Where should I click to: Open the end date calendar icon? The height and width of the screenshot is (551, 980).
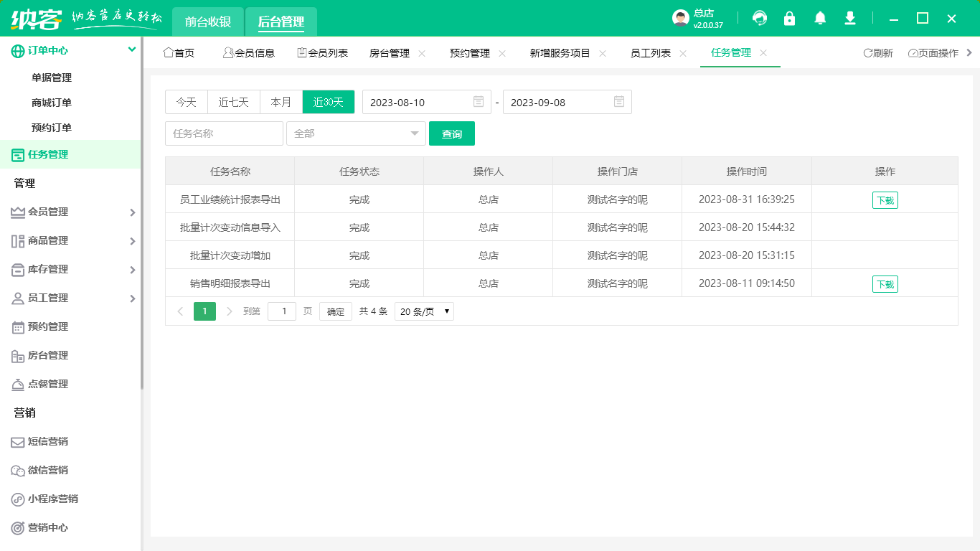click(619, 102)
